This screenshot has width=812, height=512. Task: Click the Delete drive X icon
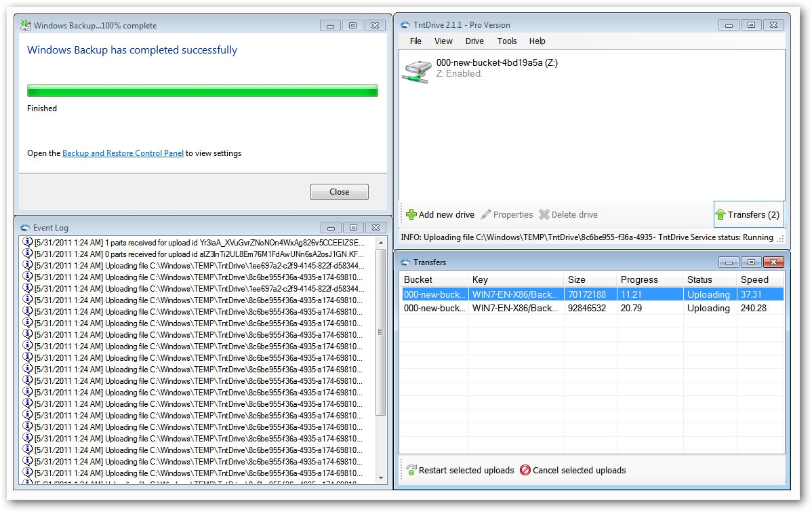pos(544,214)
